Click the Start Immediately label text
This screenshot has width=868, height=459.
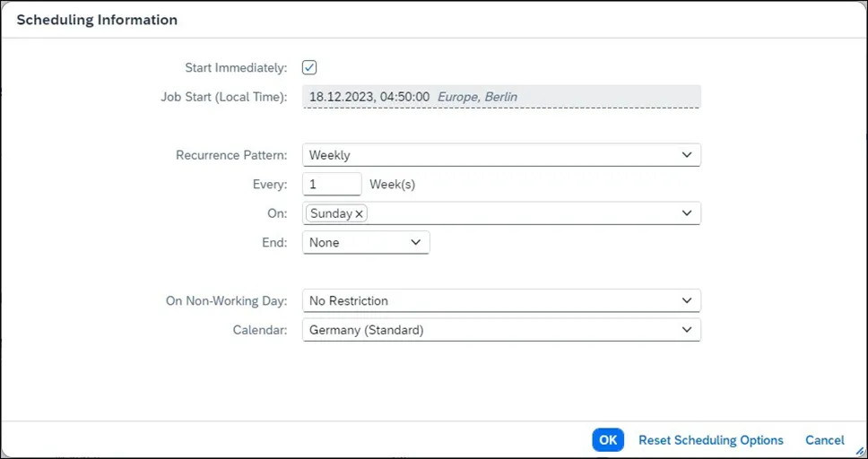click(x=236, y=68)
